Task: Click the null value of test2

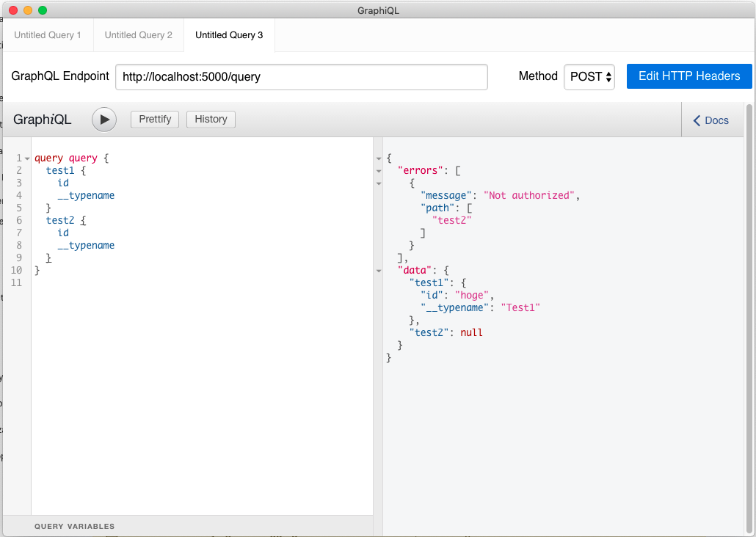Action: point(471,332)
